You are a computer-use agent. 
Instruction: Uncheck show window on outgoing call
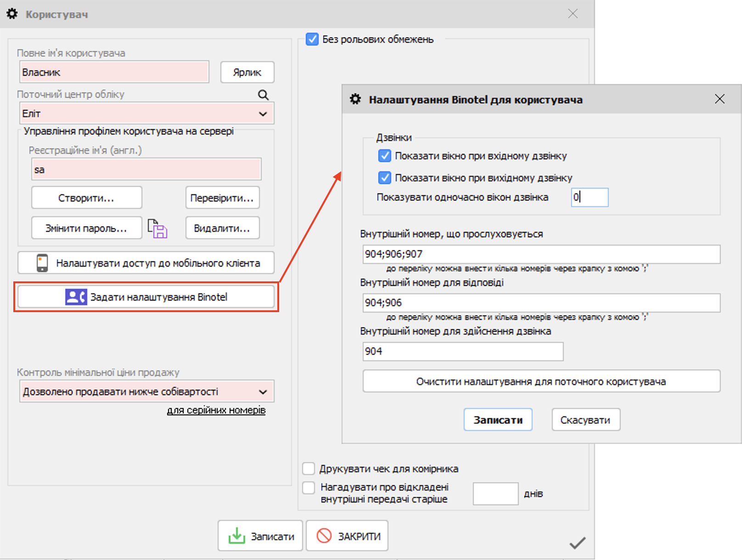tap(384, 178)
